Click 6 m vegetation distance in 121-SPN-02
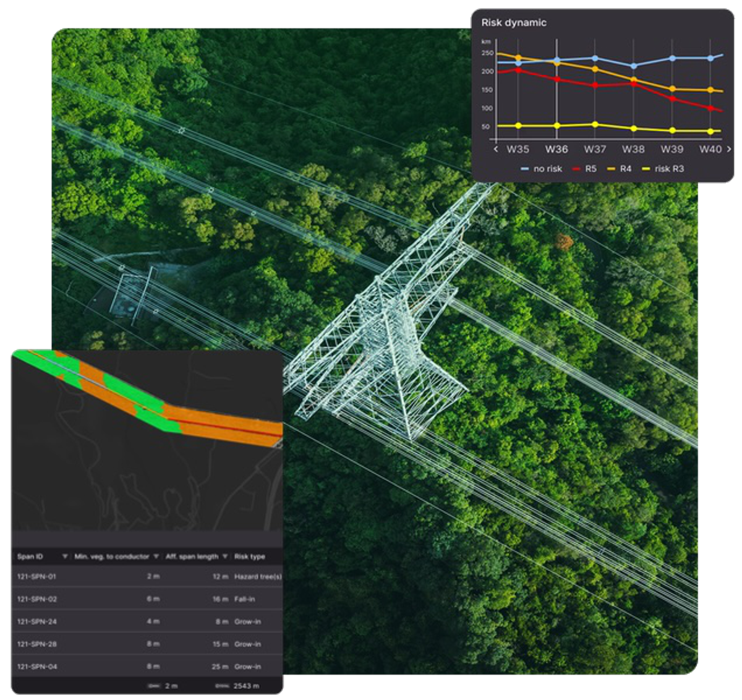Screen dimensions: 742x700 (153, 599)
